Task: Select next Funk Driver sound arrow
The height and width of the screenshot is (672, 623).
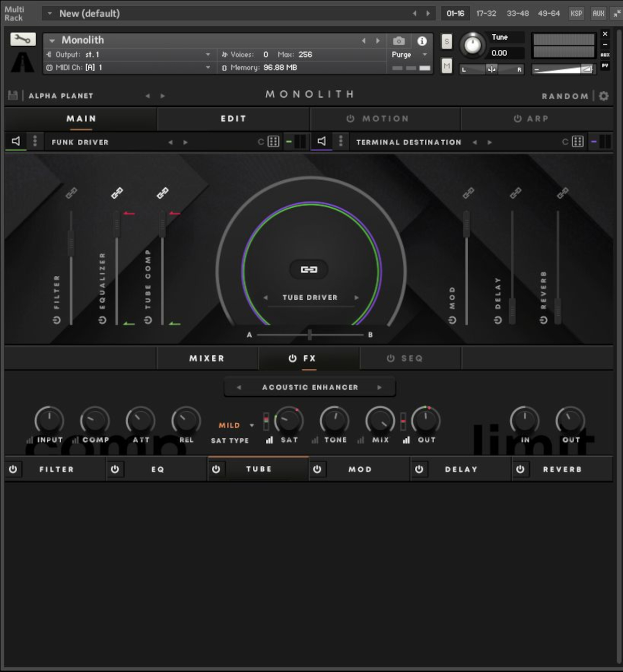Action: click(x=185, y=142)
